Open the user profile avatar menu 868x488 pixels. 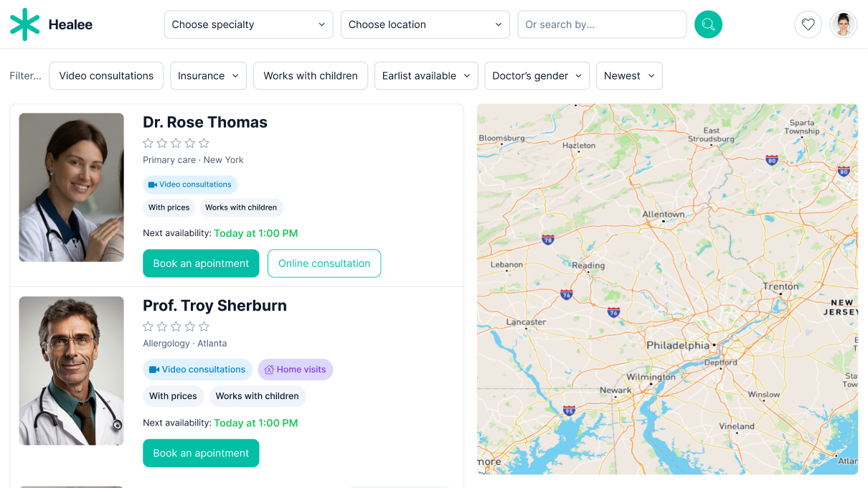click(844, 24)
